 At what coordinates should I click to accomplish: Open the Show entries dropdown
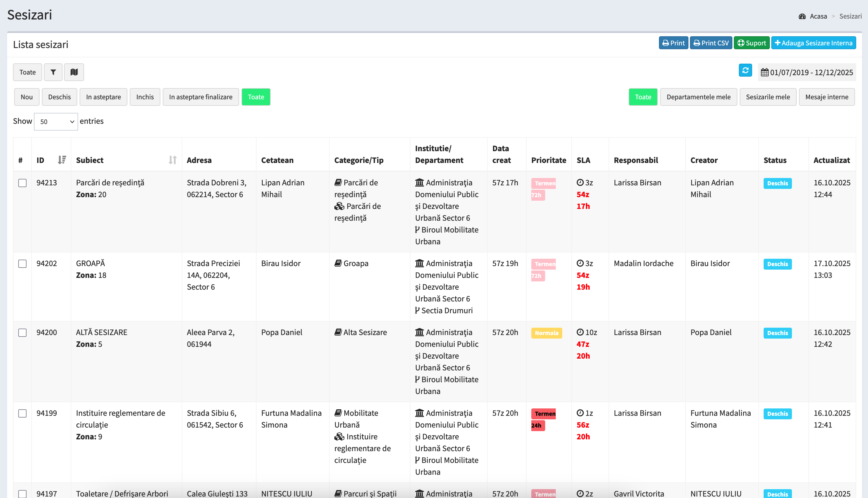click(x=56, y=121)
